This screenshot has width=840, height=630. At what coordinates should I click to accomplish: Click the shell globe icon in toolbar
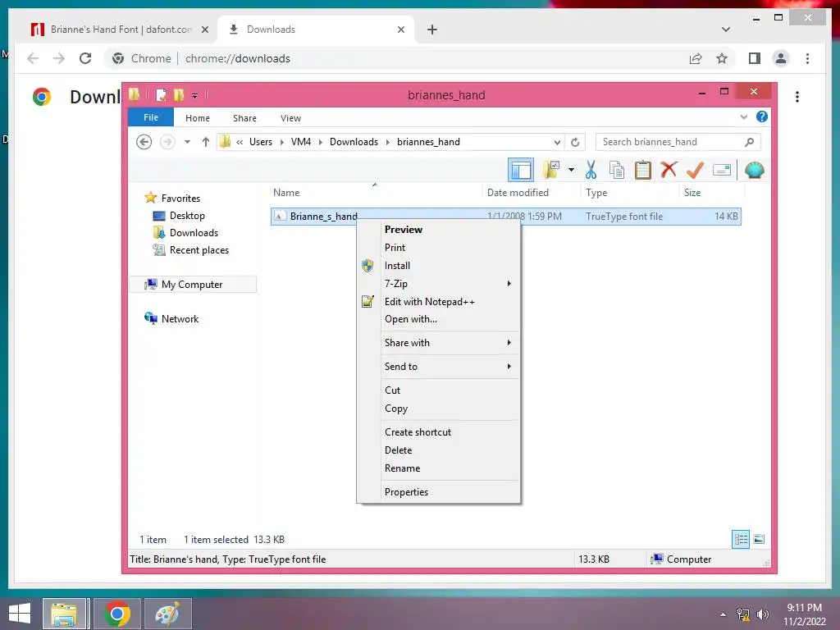click(755, 170)
